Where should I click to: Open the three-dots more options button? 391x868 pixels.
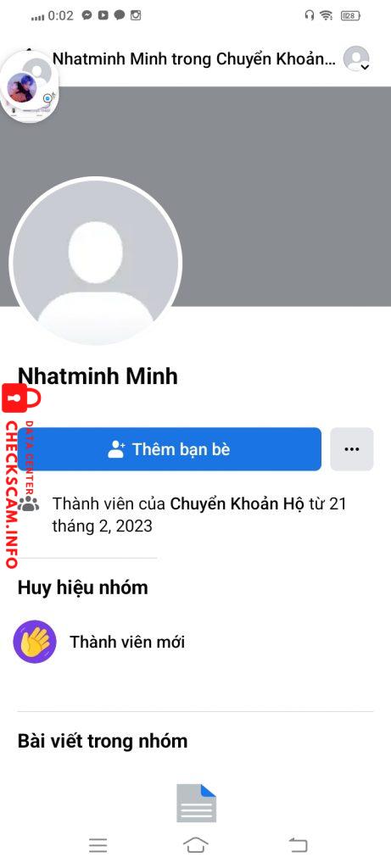(x=352, y=449)
